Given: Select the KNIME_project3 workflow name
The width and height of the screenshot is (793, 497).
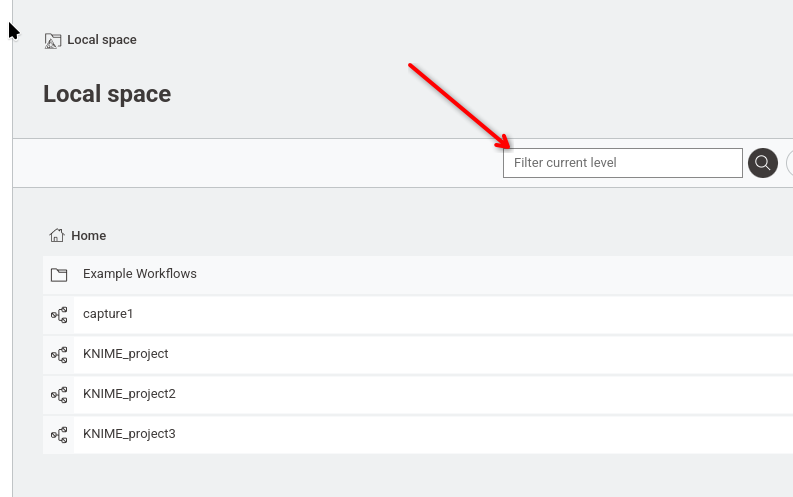Looking at the screenshot, I should [x=129, y=434].
